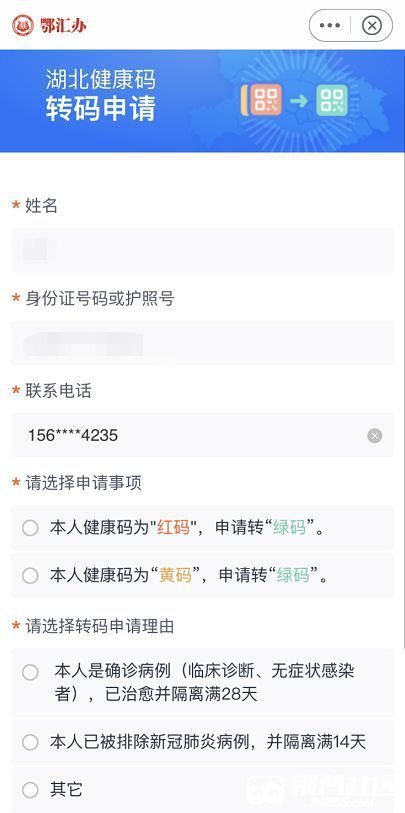Click the 联系电话 phone number field
405x813 pixels.
[x=202, y=436]
